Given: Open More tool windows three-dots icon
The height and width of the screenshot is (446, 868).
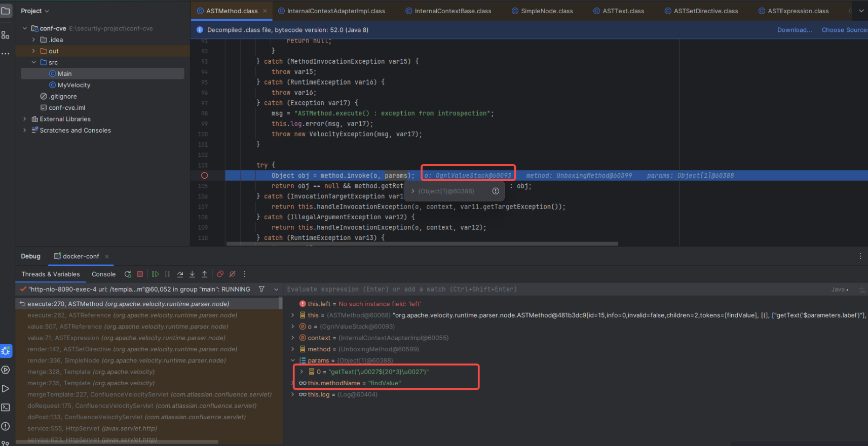Looking at the screenshot, I should (6, 53).
